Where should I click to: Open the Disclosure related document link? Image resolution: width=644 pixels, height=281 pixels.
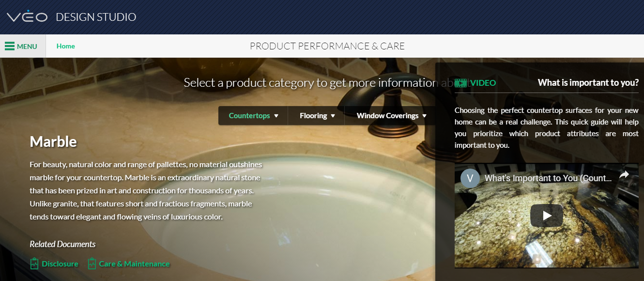[x=60, y=264]
